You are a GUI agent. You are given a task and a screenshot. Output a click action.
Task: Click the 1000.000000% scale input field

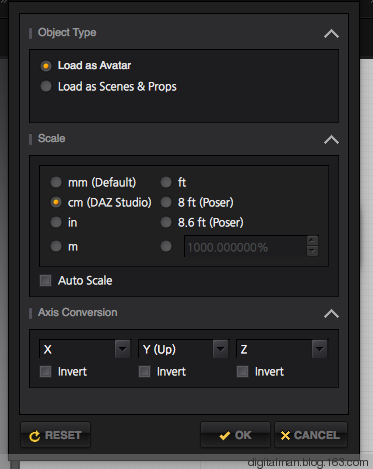[245, 247]
